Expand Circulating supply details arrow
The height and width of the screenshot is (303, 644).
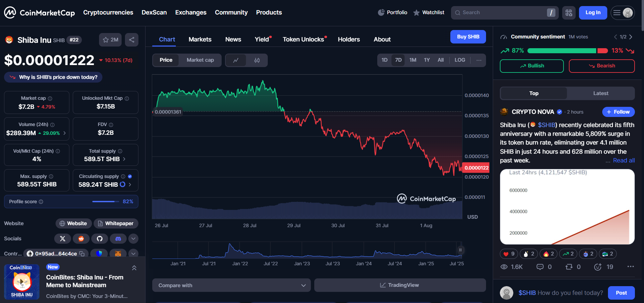point(130,184)
